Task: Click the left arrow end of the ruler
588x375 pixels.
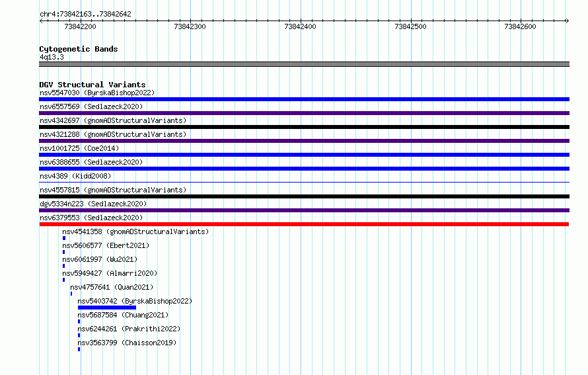Action: tap(41, 21)
